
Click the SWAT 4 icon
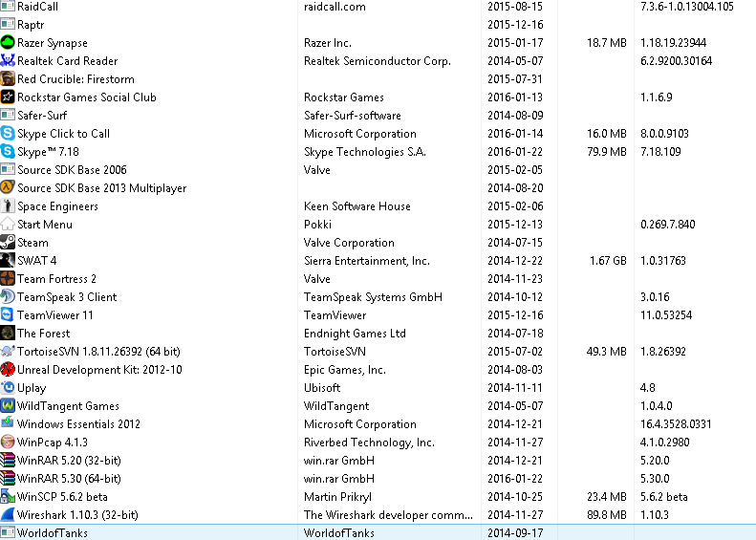pyautogui.click(x=8, y=260)
